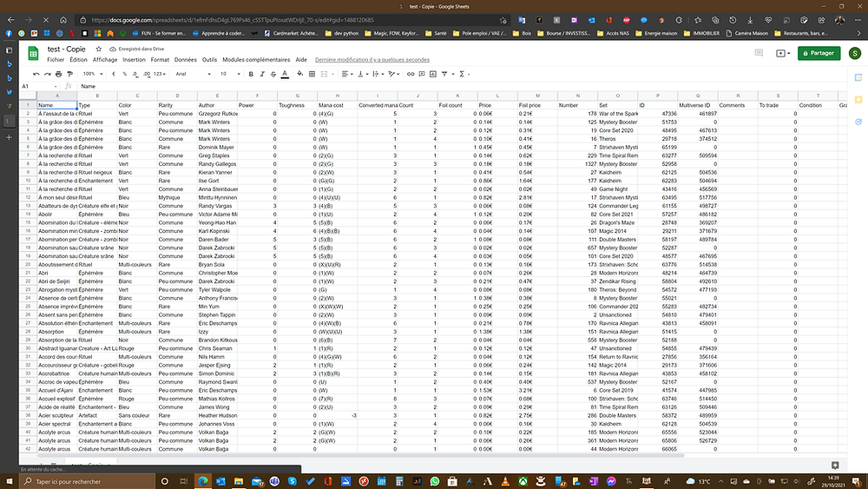
Task: Select cell with Grzegorz Rutkowski author
Action: click(218, 114)
